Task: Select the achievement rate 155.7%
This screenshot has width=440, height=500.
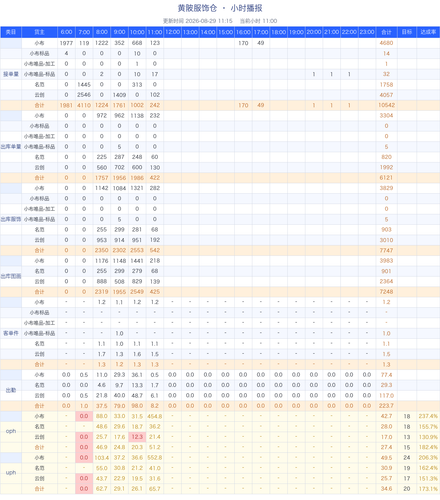Action: [x=428, y=427]
